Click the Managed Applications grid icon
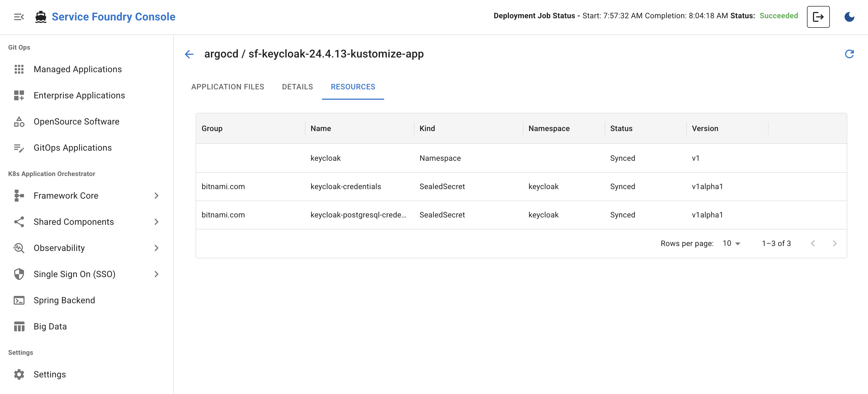 pos(19,69)
